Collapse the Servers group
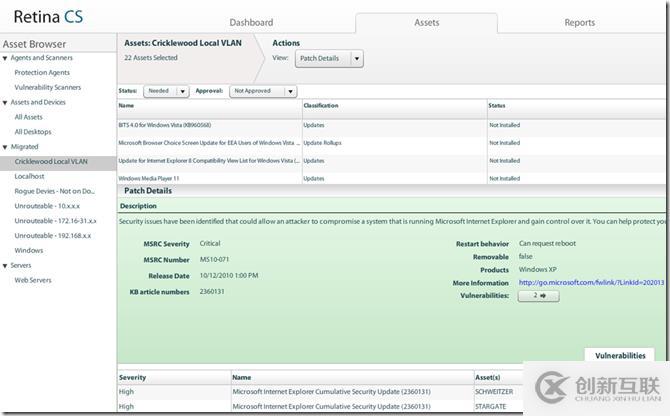Image resolution: width=670 pixels, height=416 pixels. [5, 266]
